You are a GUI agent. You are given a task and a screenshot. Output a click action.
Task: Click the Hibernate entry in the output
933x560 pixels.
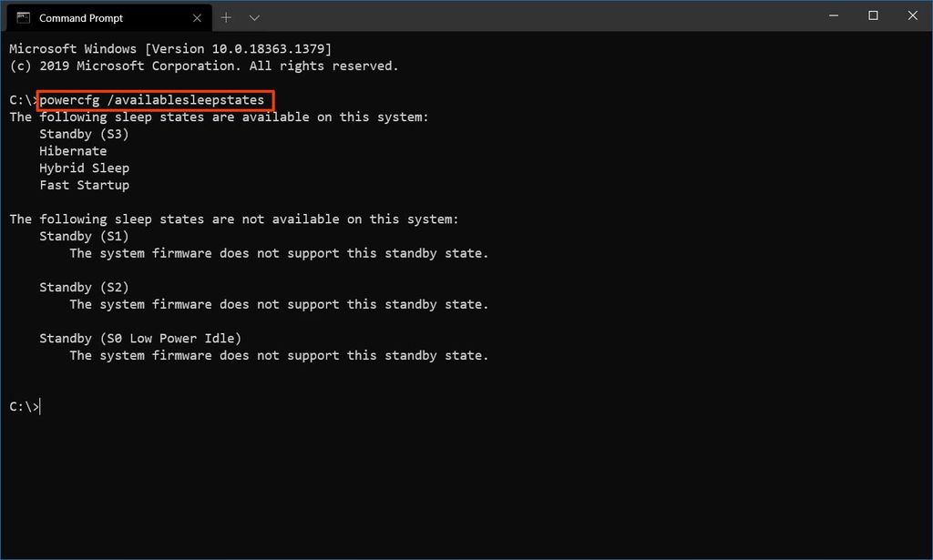[72, 150]
